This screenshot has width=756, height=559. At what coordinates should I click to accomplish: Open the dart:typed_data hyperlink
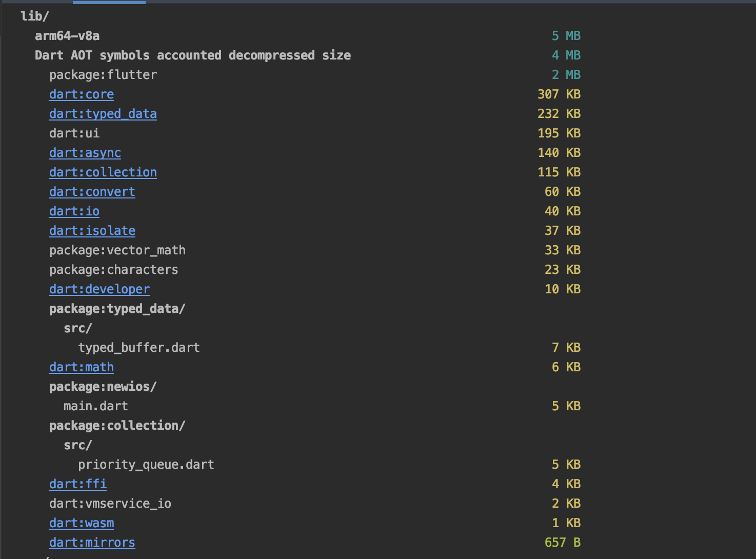tap(103, 113)
